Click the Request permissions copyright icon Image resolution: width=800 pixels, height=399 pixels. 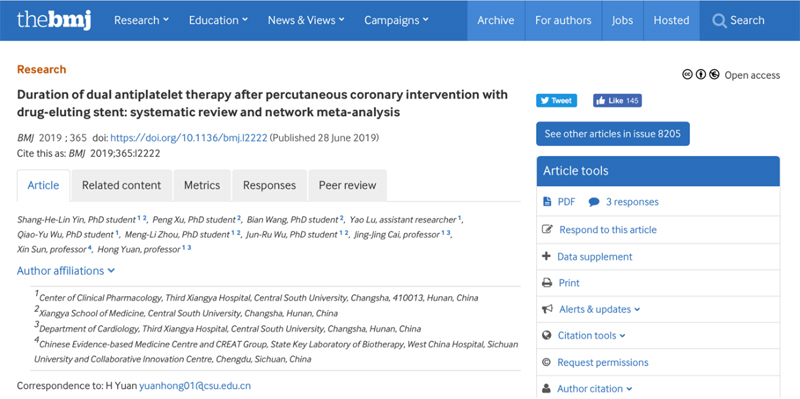pyautogui.click(x=546, y=362)
